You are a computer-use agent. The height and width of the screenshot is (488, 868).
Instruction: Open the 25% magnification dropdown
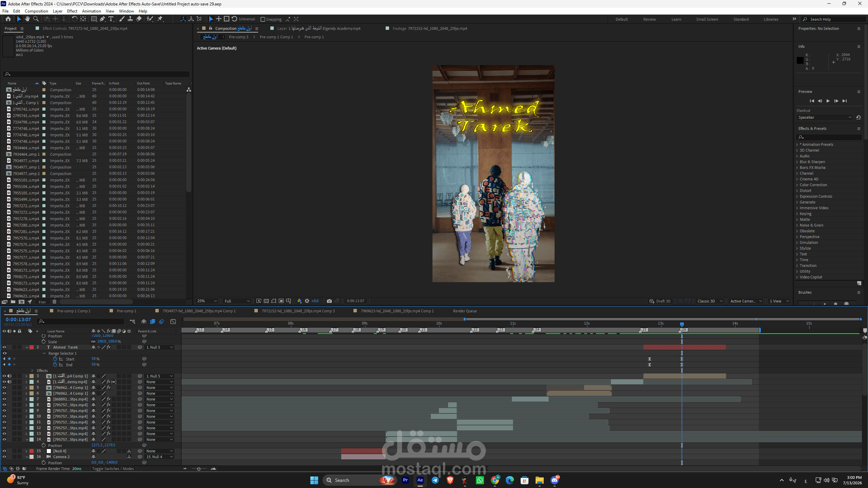coord(207,301)
